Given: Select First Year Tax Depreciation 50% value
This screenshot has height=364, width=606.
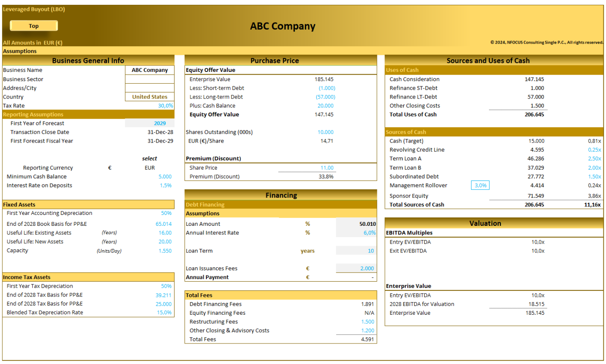Looking at the screenshot, I should click(x=166, y=286).
